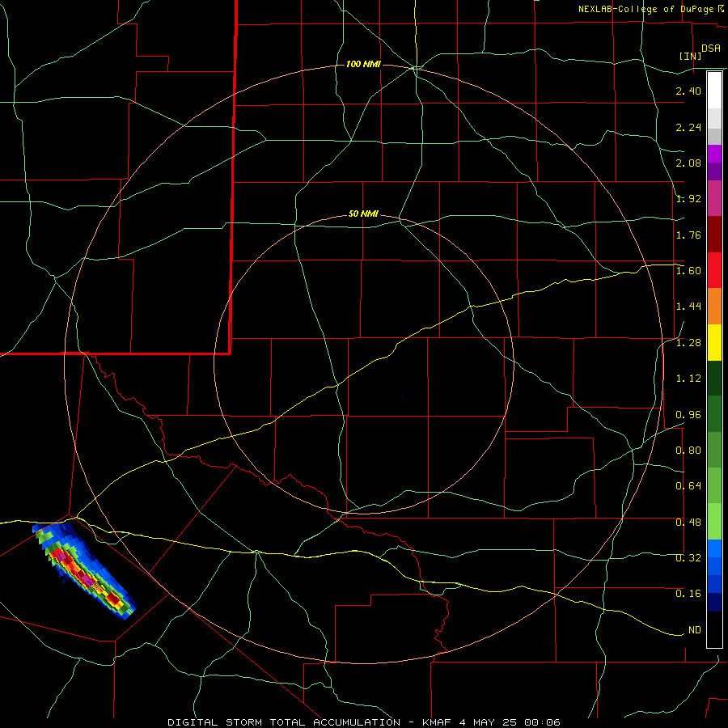Click the 2.08 legend value
This screenshot has height=728, width=728.
point(688,163)
